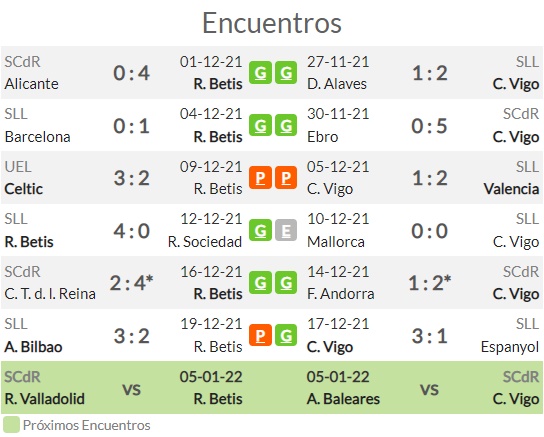Screen dimensions: 544x437
Task: Click orange P badge for Celtic match
Action: coord(260,178)
